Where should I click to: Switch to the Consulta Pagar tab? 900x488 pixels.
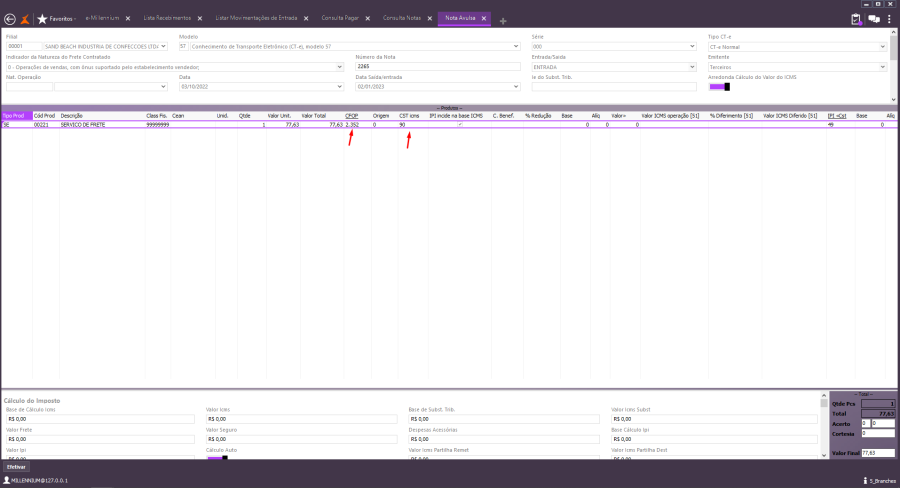340,18
